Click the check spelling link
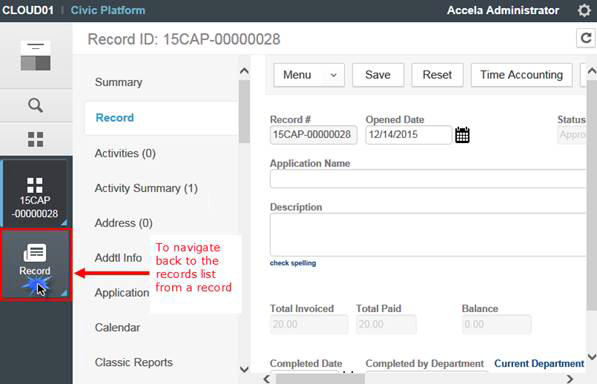Screen dimensions: 597x384 pyautogui.click(x=293, y=263)
